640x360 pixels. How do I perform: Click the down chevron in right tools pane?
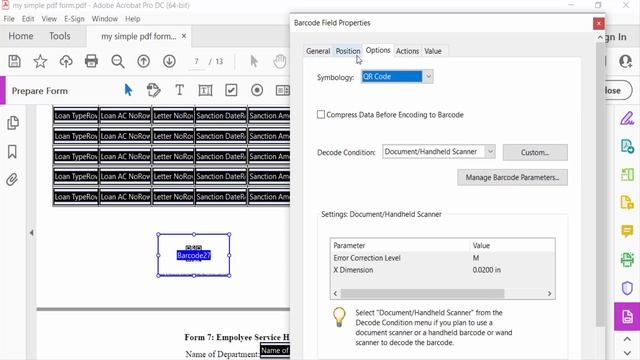click(x=627, y=353)
